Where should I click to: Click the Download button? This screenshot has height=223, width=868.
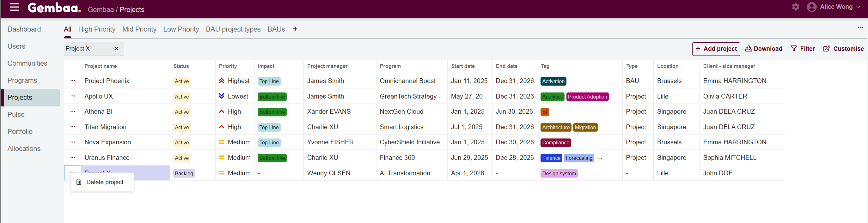tap(764, 49)
